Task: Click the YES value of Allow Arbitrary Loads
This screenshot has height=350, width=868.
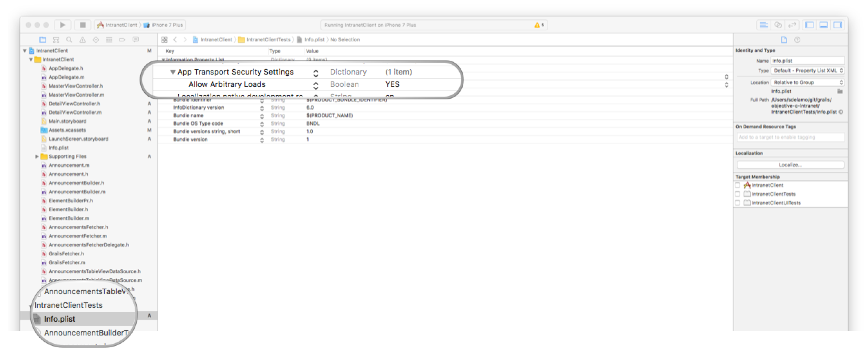Action: pos(392,85)
